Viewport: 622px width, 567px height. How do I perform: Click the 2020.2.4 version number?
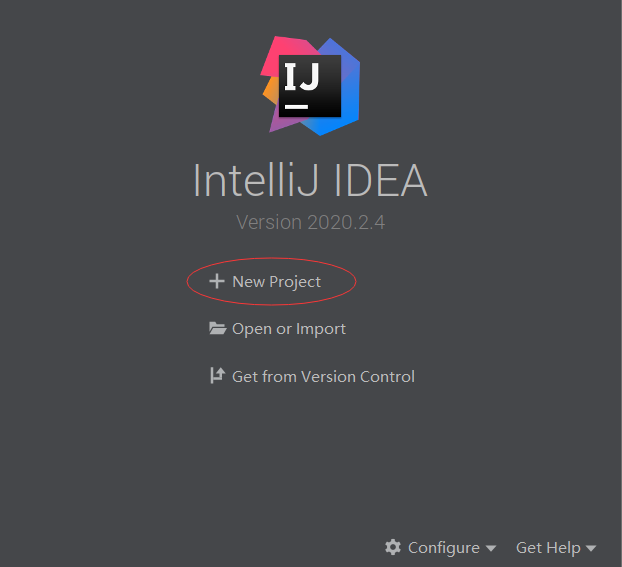(344, 222)
